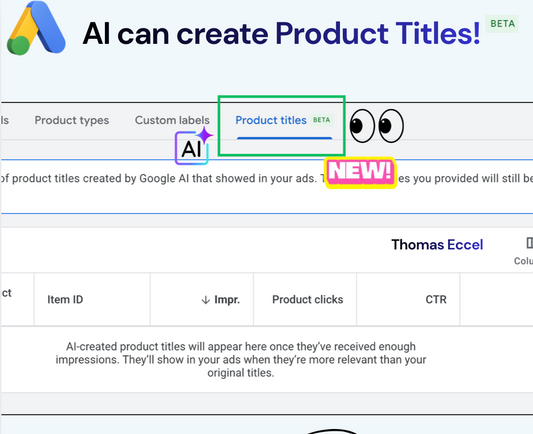The width and height of the screenshot is (533, 434).
Task: Click the AI-created product titles empty-state message
Action: [x=241, y=360]
